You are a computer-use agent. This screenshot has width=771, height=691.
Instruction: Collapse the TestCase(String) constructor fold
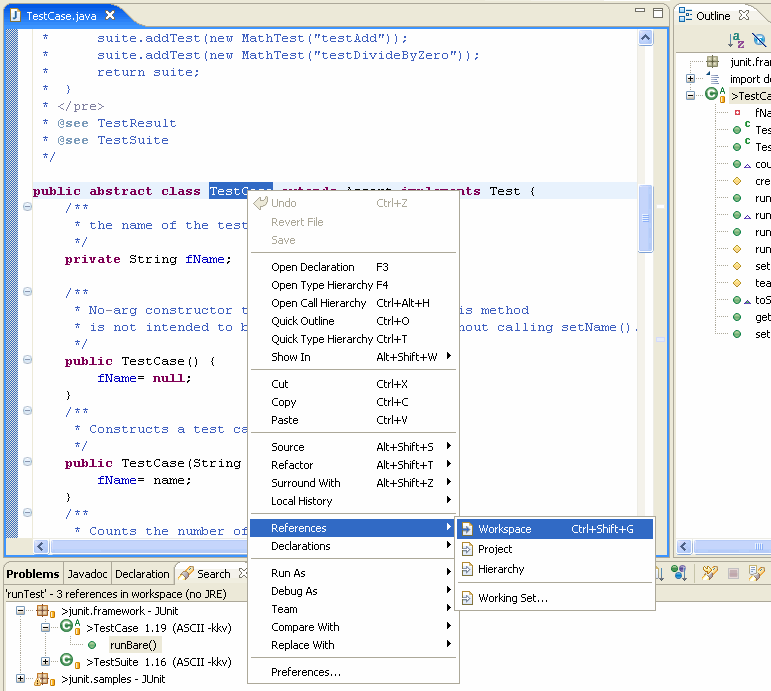[x=28, y=462]
